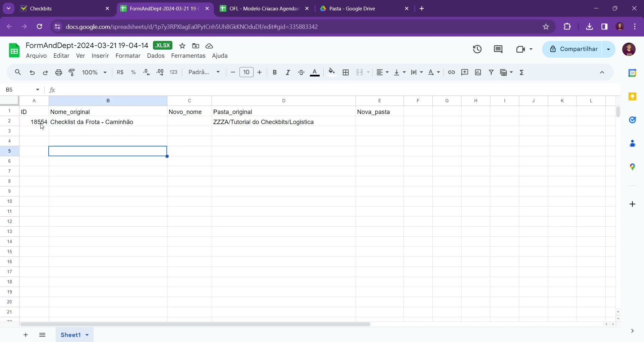The height and width of the screenshot is (342, 644).
Task: Open the Formatar menu
Action: coord(128,56)
